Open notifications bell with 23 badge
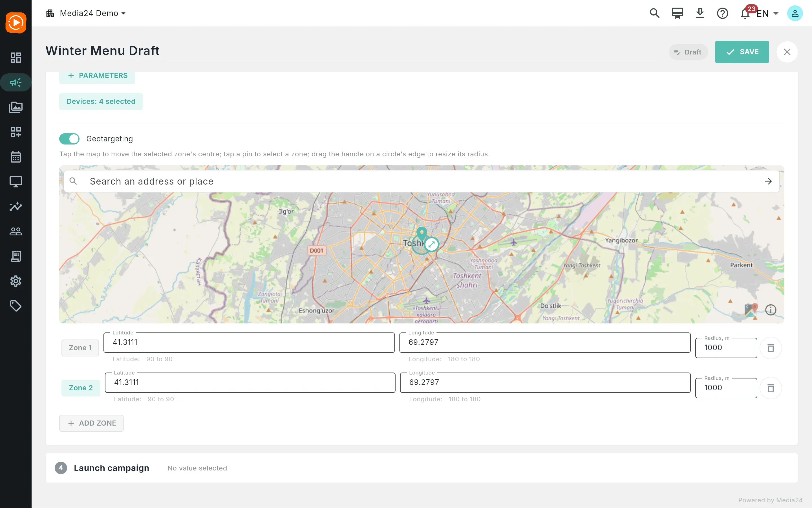Viewport: 812px width, 508px height. 745,14
